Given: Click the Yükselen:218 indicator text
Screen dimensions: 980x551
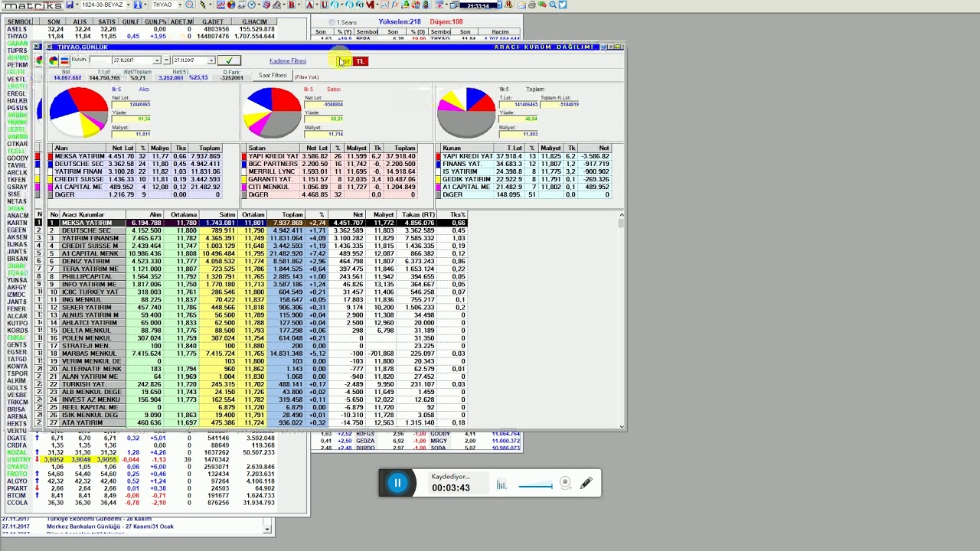Looking at the screenshot, I should (400, 22).
